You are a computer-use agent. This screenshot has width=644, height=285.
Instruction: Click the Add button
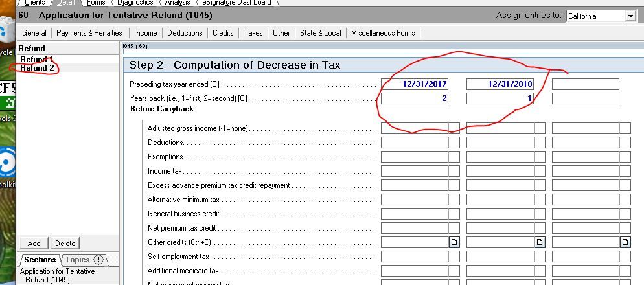point(34,244)
